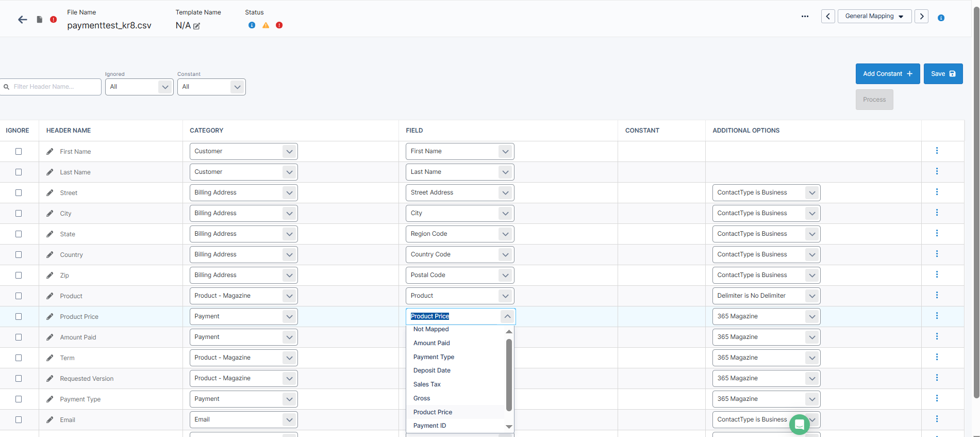This screenshot has width=980, height=437.
Task: Open the Ignored filter dropdown
Action: tap(139, 87)
